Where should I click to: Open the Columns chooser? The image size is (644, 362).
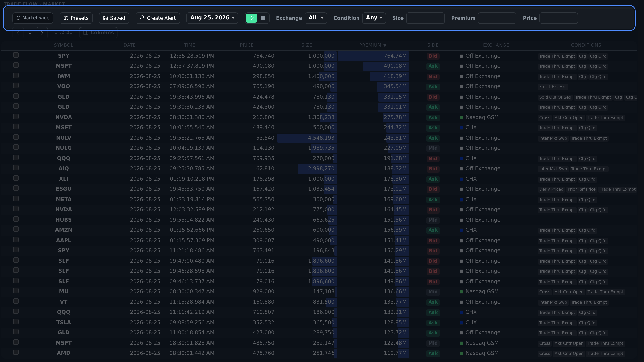(x=98, y=32)
